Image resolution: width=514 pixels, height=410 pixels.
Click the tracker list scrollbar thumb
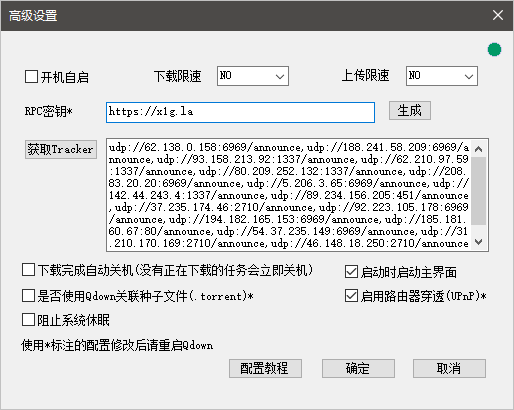(x=479, y=191)
